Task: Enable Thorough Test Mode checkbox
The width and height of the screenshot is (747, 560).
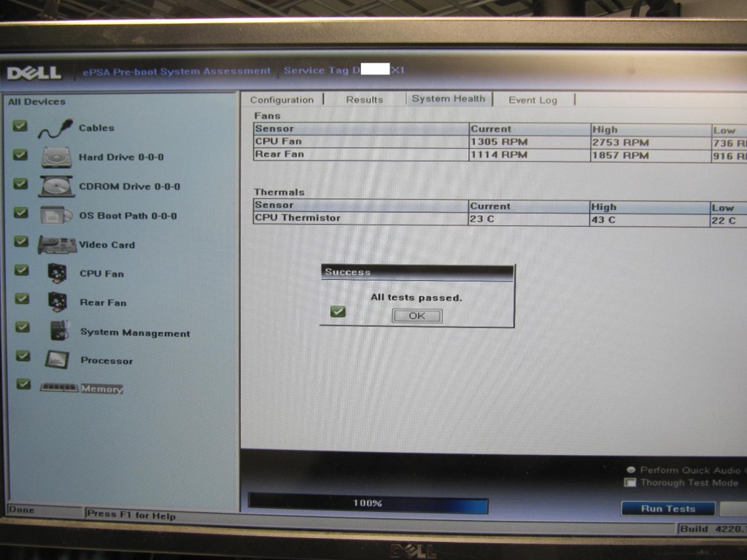Action: [x=630, y=483]
